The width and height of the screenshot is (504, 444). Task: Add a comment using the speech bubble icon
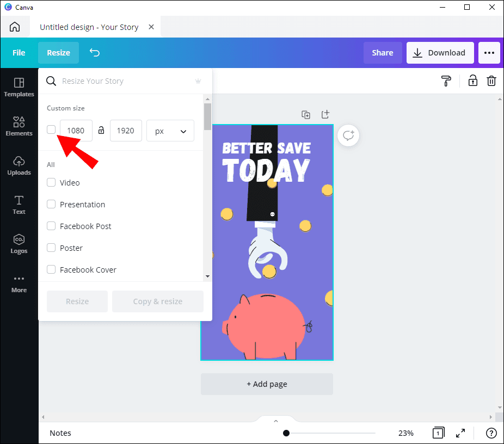click(x=348, y=135)
